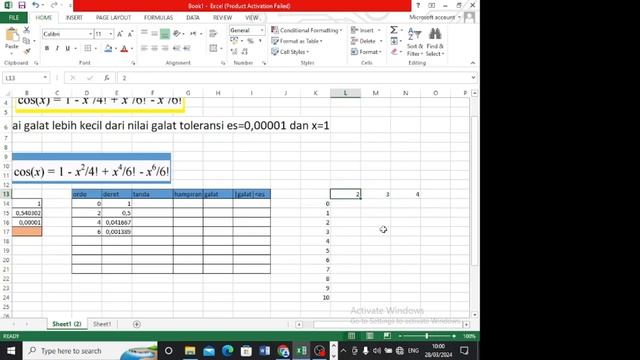Open the Number Format dropdown General

click(x=262, y=30)
